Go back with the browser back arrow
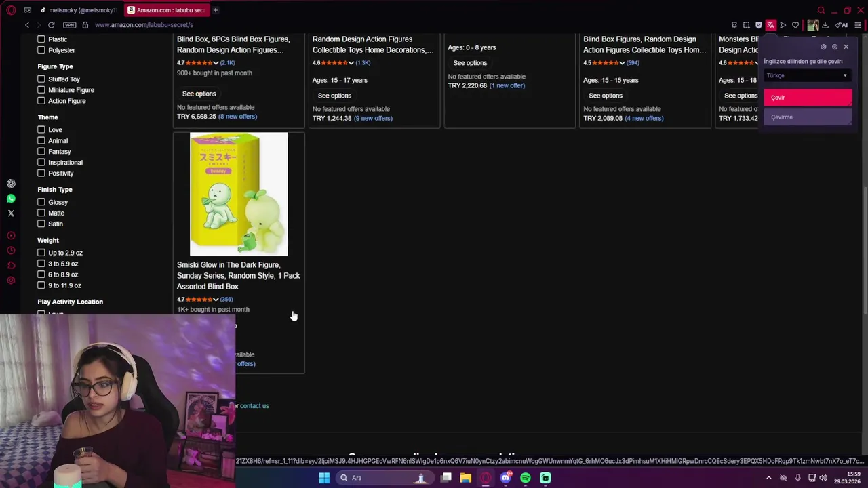This screenshot has width=868, height=488. 27,25
